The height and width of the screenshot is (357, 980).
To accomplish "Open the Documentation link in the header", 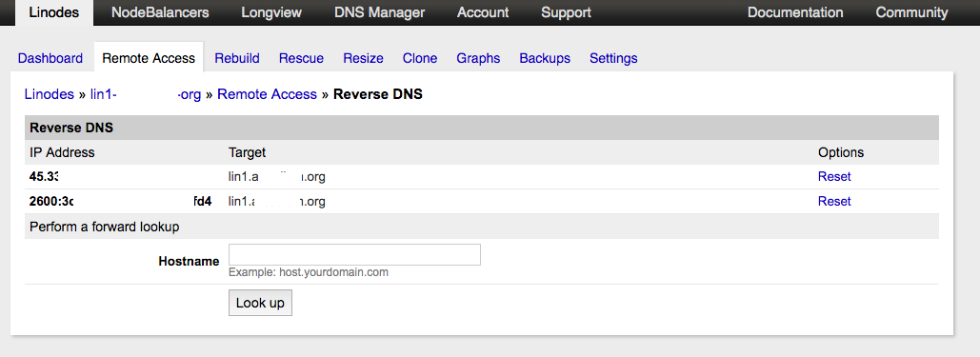I will point(795,12).
